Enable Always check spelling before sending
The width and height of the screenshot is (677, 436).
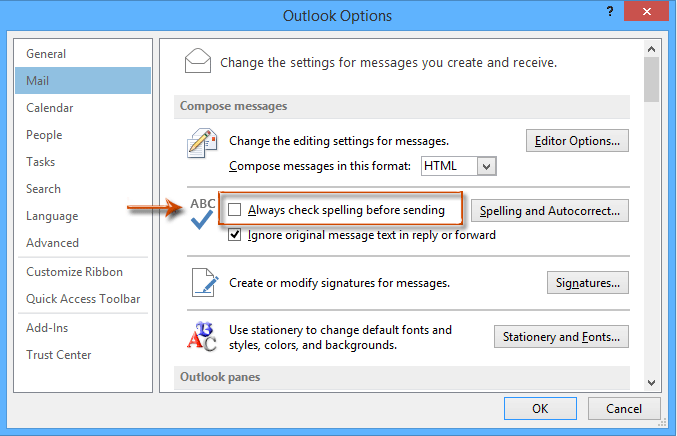pos(234,210)
